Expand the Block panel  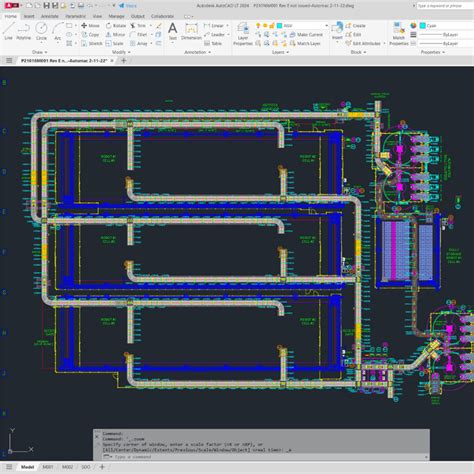coord(358,52)
